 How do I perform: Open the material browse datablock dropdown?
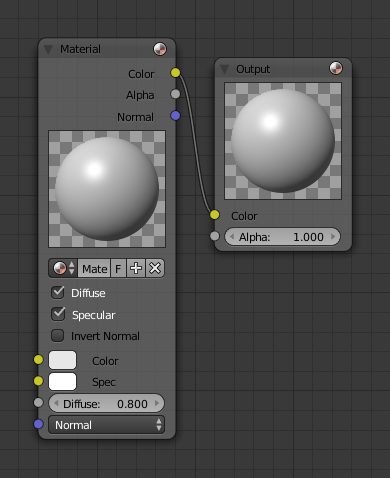click(63, 268)
